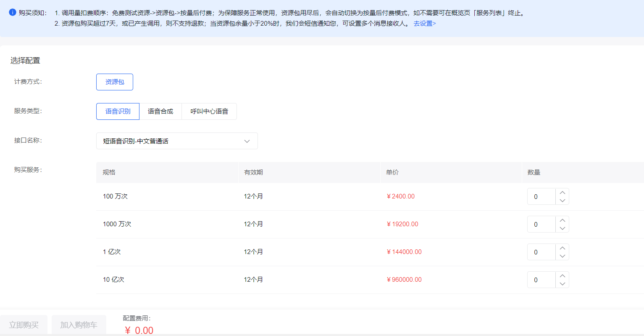Focus the quantity input for 100 万次
The width and height of the screenshot is (644, 336).
click(x=541, y=197)
